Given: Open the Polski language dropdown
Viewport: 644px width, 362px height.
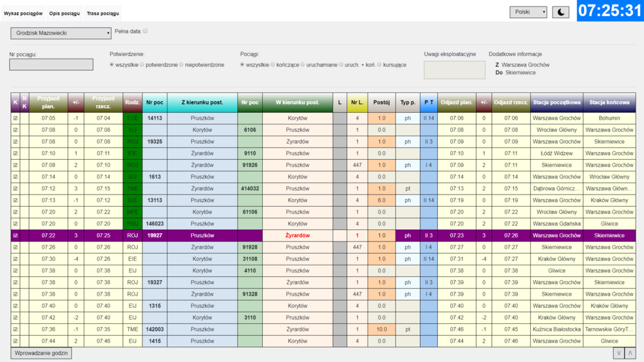Looking at the screenshot, I should [528, 12].
